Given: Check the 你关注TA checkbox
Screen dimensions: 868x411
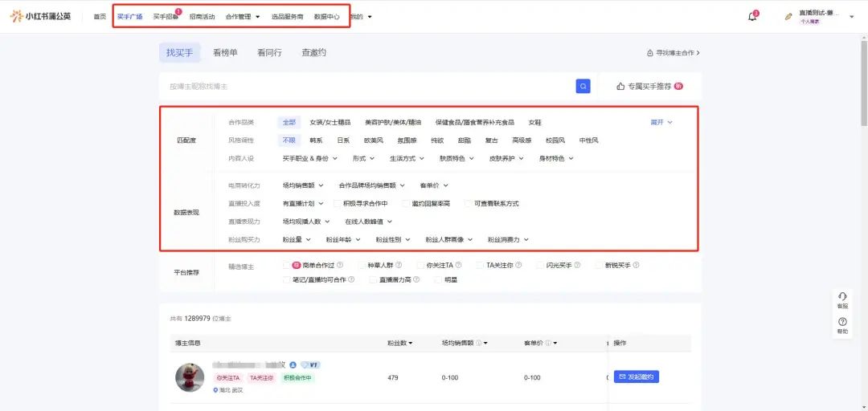Looking at the screenshot, I should (x=420, y=265).
